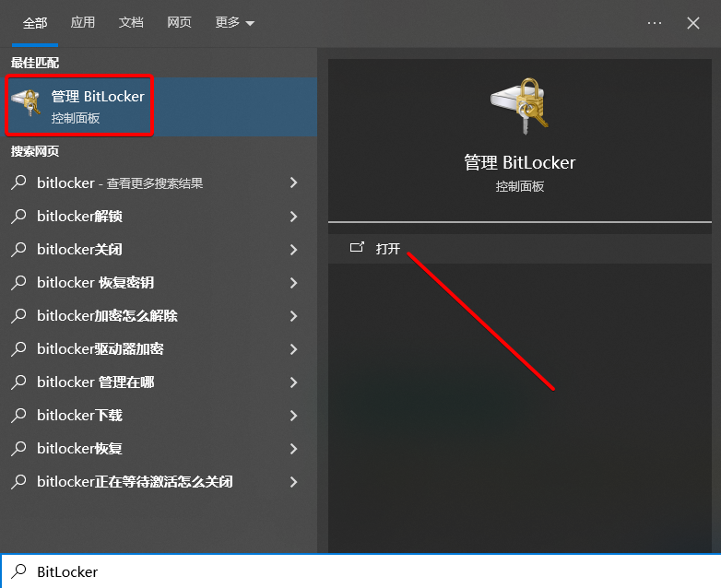Click search icon next to bitlocker 管理在哪
This screenshot has width=721, height=588.
[x=18, y=382]
